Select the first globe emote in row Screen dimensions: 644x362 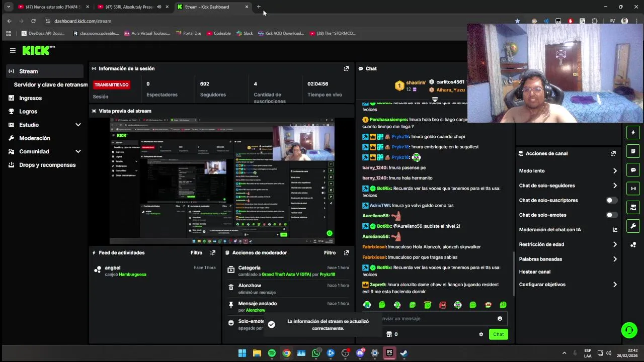coord(367,305)
